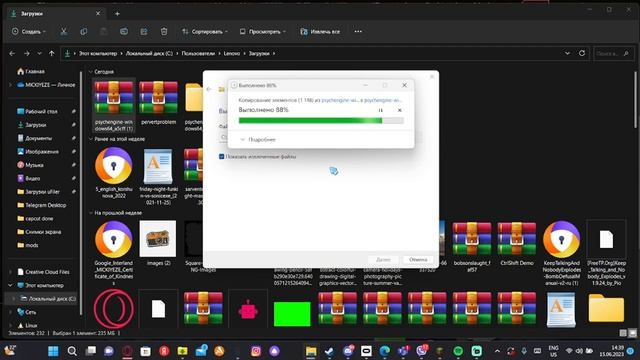The width and height of the screenshot is (640, 360).
Task: Click the file list vertical scrollbar
Action: coord(635,100)
